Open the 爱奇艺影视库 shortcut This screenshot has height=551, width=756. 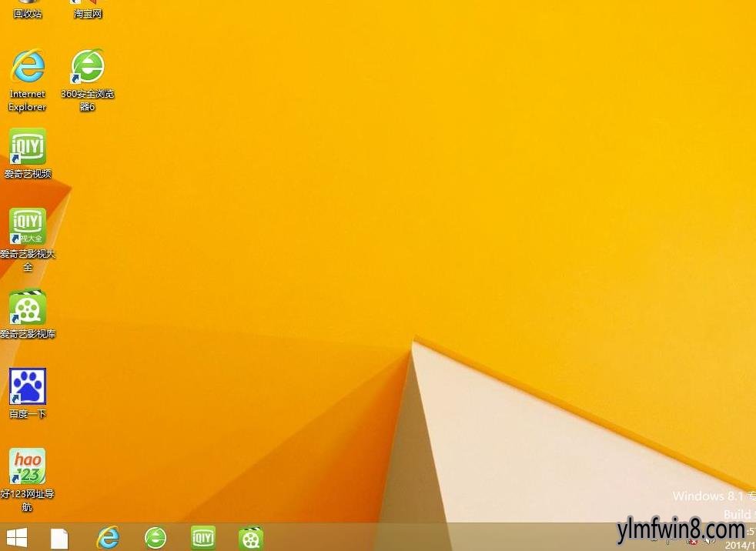27,308
